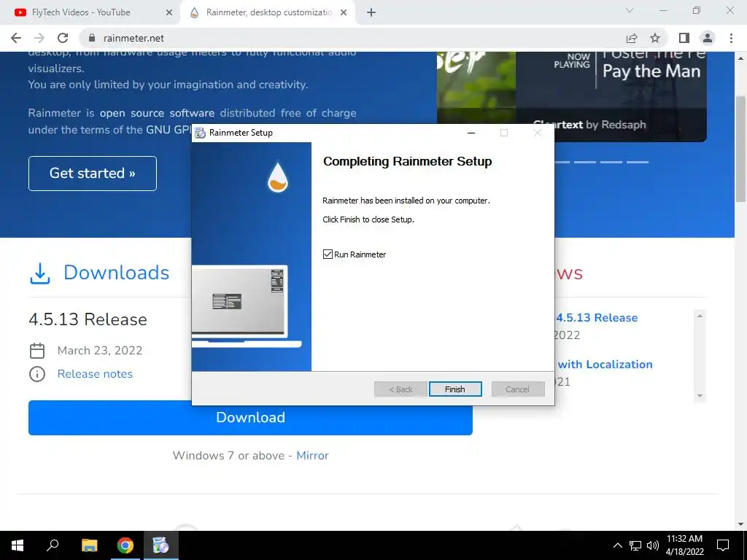Click the Get started » button
The height and width of the screenshot is (560, 747).
93,174
